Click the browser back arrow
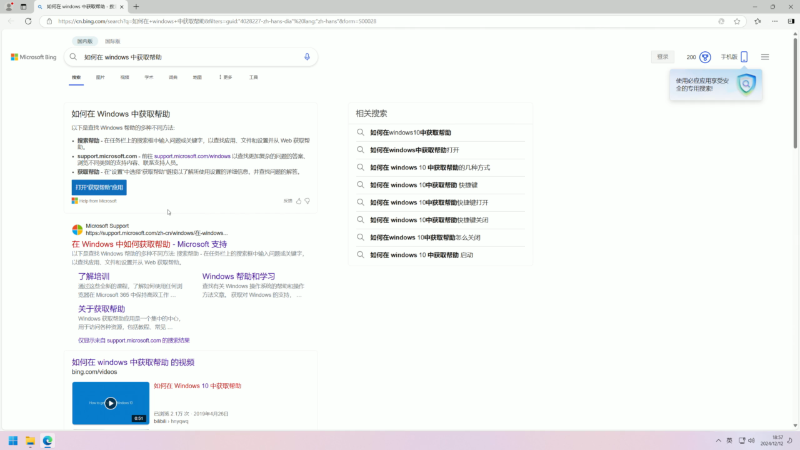This screenshot has height=450, width=800. (x=11, y=21)
